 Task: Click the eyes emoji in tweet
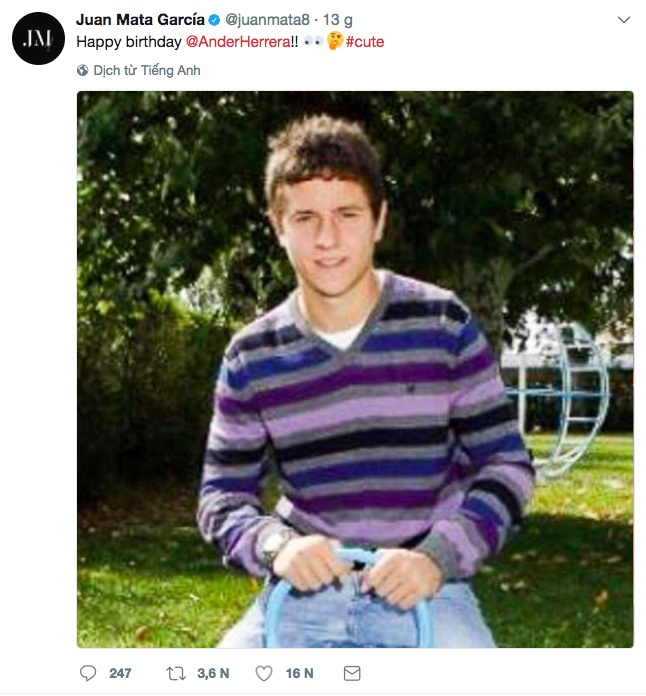(x=313, y=42)
